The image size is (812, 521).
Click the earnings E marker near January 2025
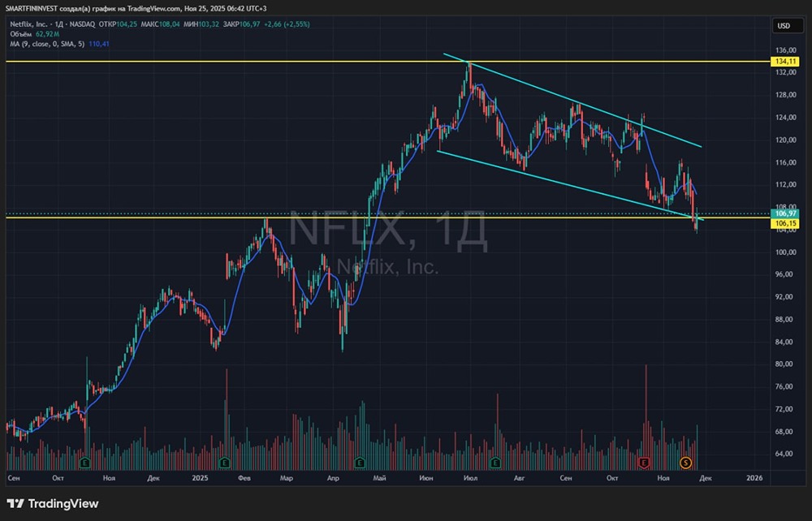[x=224, y=463]
